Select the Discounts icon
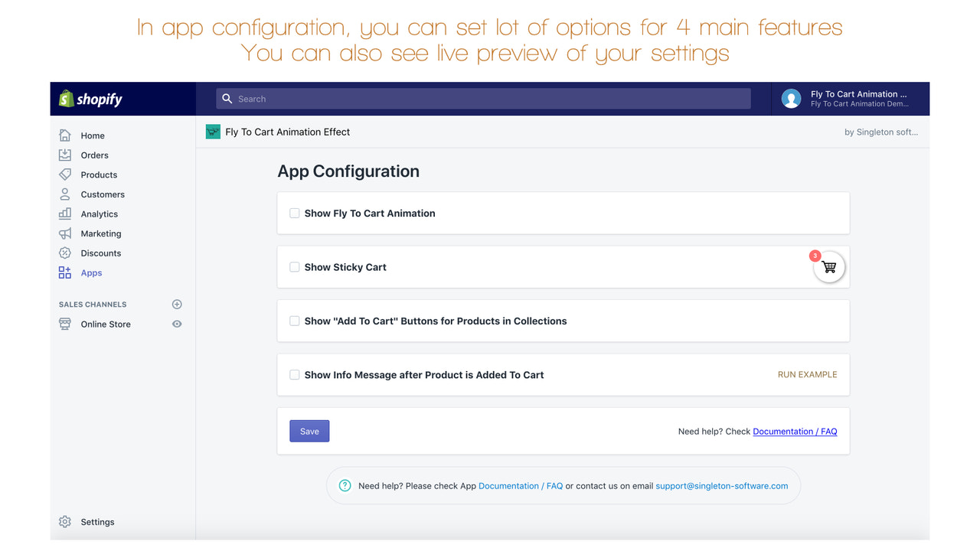Image resolution: width=980 pixels, height=551 pixels. coord(66,253)
